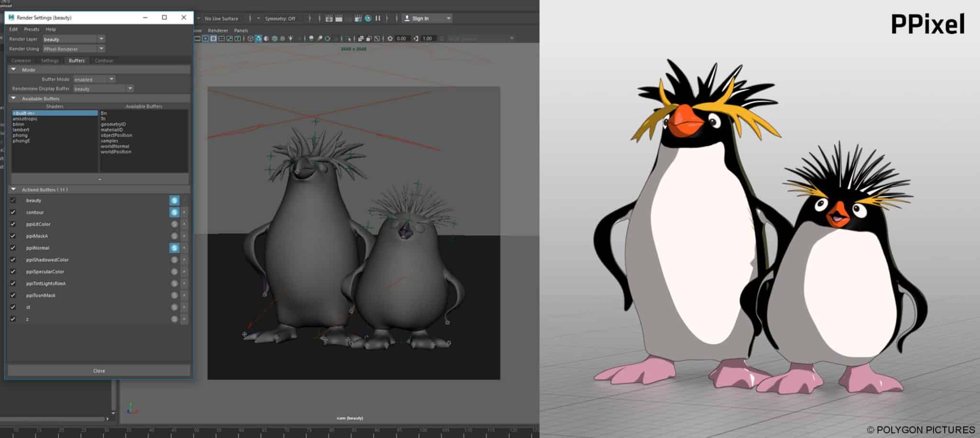Uncheck the ppiSpecularColor buffer checkbox
980x438 pixels.
pyautogui.click(x=13, y=272)
